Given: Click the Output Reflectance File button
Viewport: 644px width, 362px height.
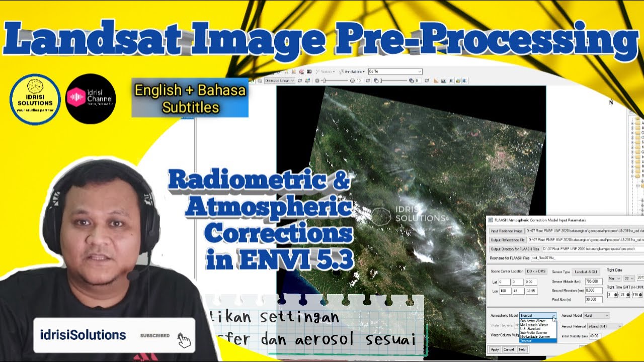Looking at the screenshot, I should point(508,240).
